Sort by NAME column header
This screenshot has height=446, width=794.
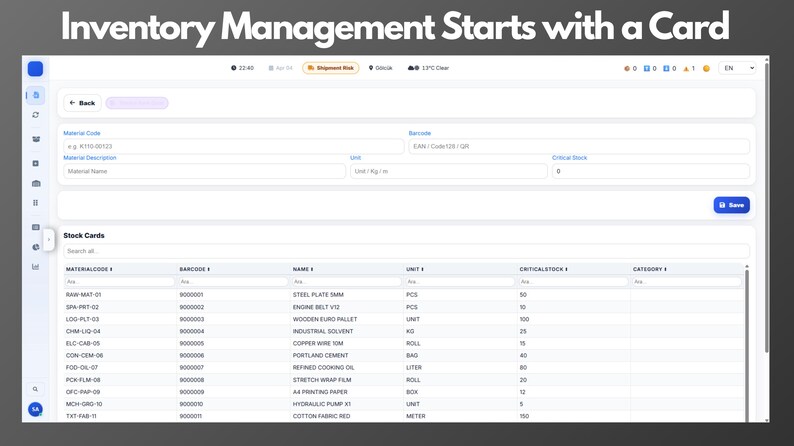[303, 269]
